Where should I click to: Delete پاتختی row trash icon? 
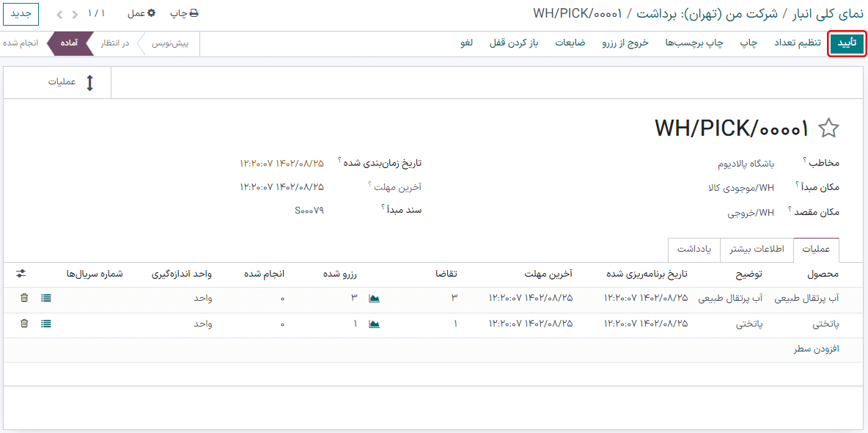pyautogui.click(x=23, y=323)
